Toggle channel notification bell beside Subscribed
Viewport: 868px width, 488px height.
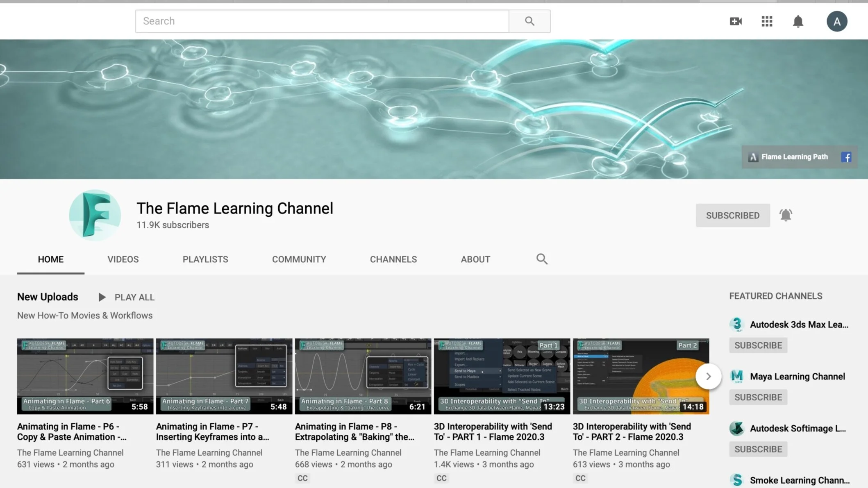point(785,215)
